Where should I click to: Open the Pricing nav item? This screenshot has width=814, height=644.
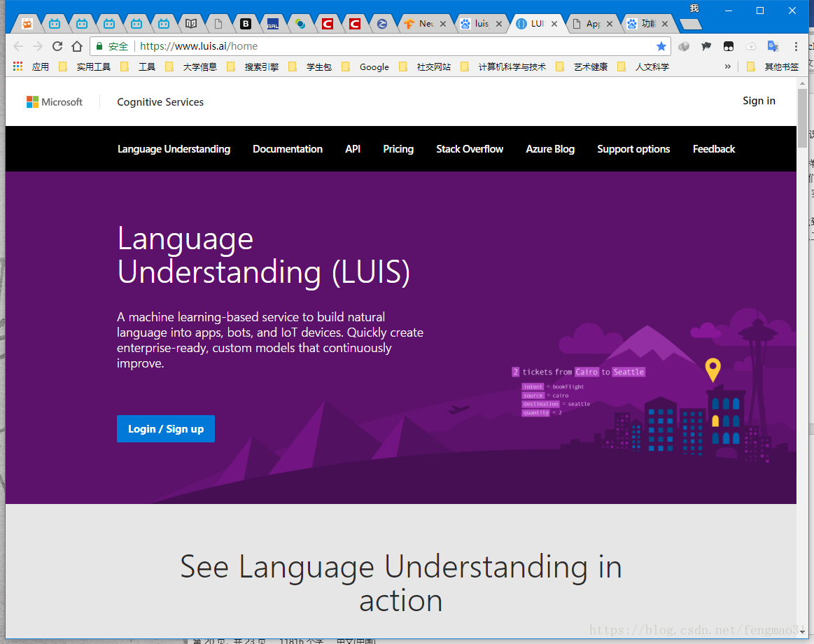click(x=398, y=149)
